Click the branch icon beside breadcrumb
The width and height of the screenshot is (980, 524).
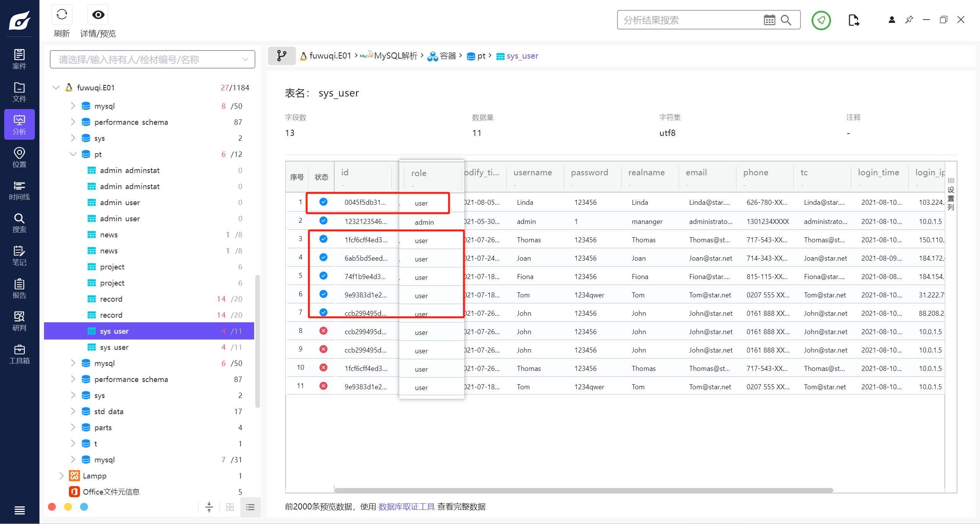pos(281,56)
